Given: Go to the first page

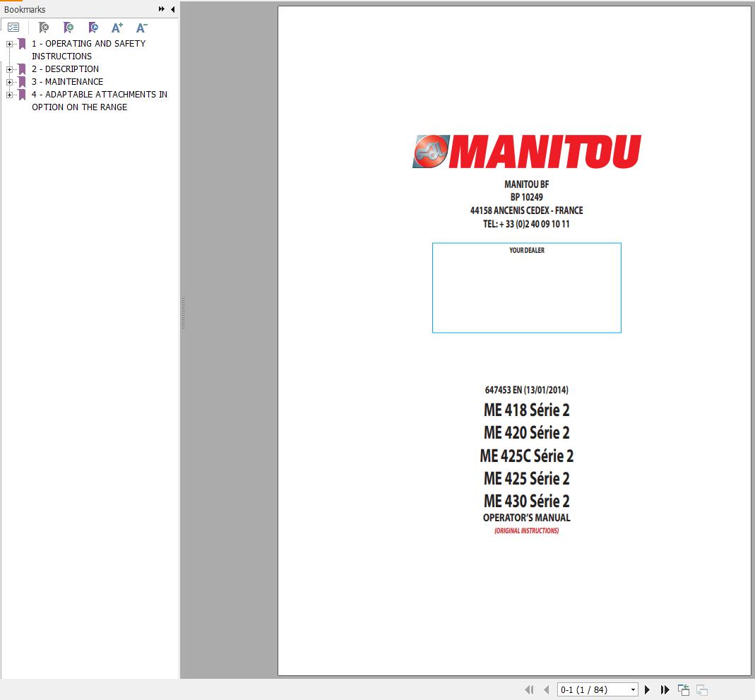Looking at the screenshot, I should tap(529, 689).
